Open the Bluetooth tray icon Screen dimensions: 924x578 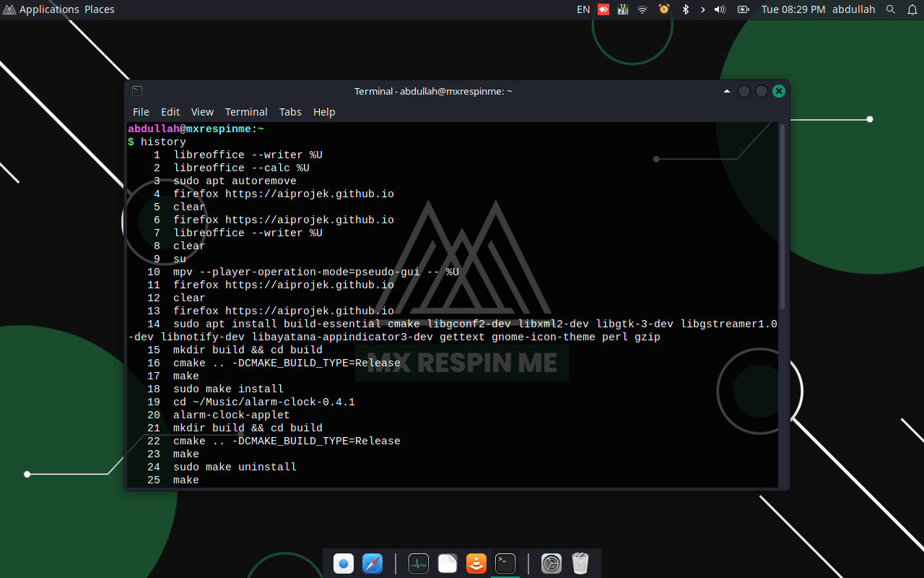[686, 9]
